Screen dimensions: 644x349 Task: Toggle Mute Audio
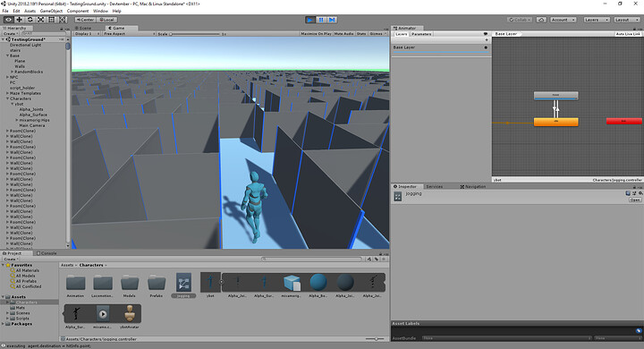pyautogui.click(x=343, y=34)
